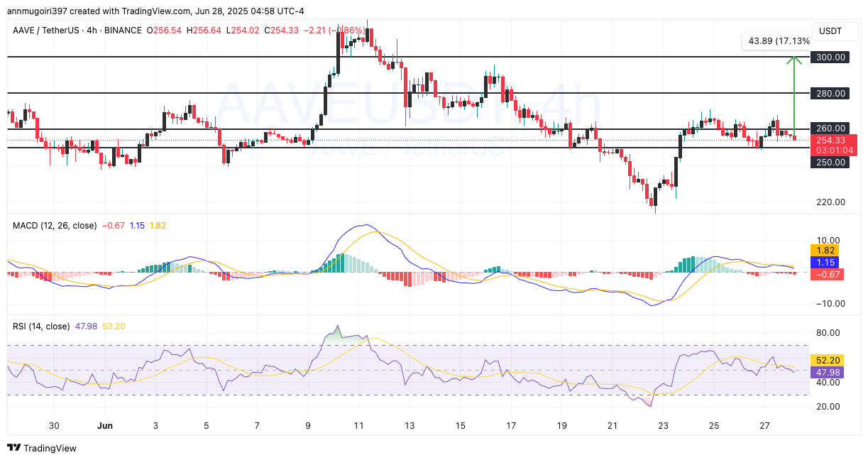This screenshot has width=868, height=460.
Task: Select the 250.00 price level label
Action: tap(830, 162)
